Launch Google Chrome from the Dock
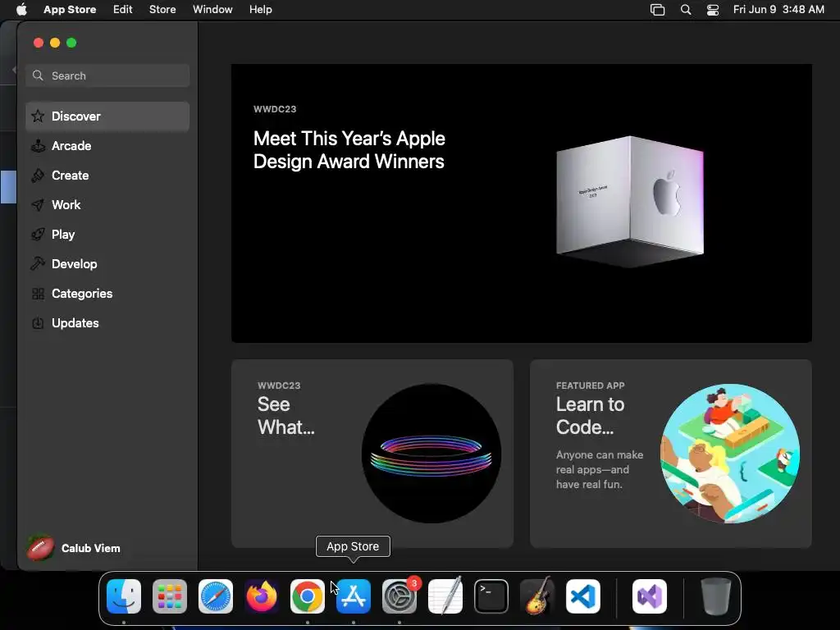Image resolution: width=840 pixels, height=630 pixels. (308, 596)
